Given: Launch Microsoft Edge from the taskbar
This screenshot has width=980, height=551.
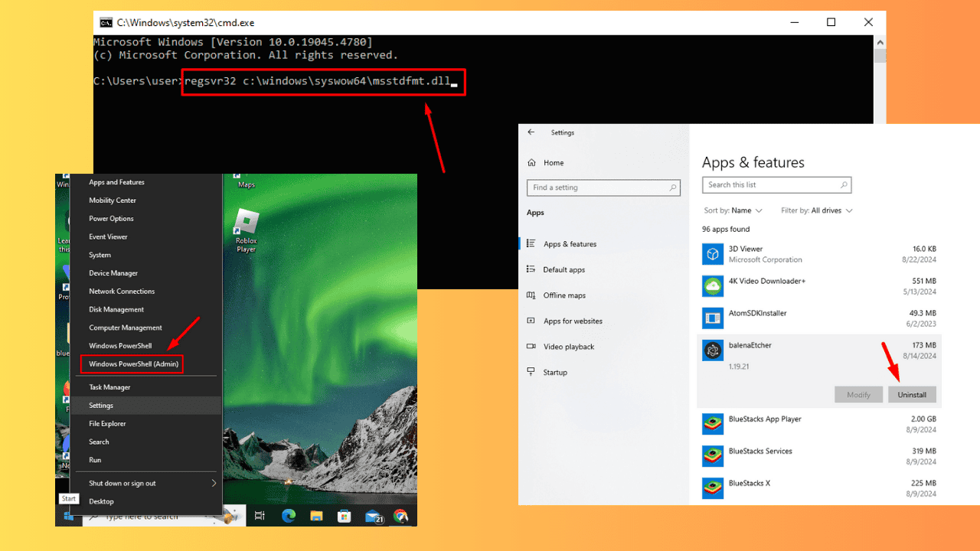Looking at the screenshot, I should pos(289,516).
